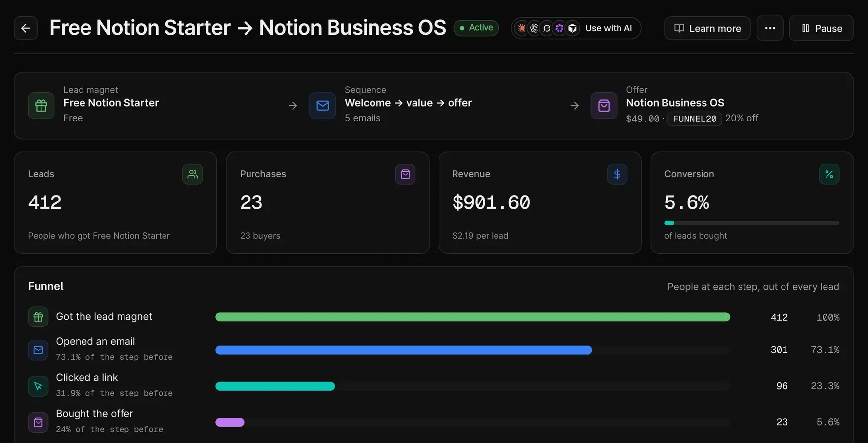Click the page title Free Notion Starter → Notion Business OS
This screenshot has width=868, height=443.
[248, 28]
